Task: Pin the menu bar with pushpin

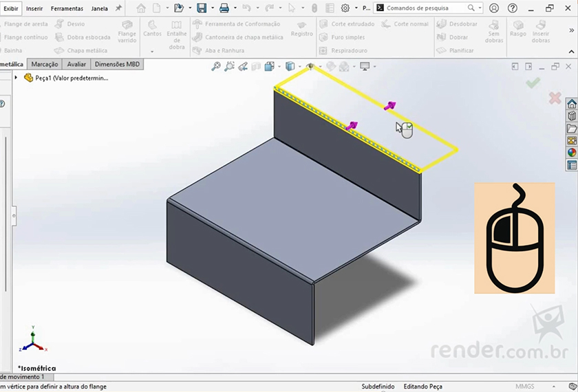Action: [118, 8]
